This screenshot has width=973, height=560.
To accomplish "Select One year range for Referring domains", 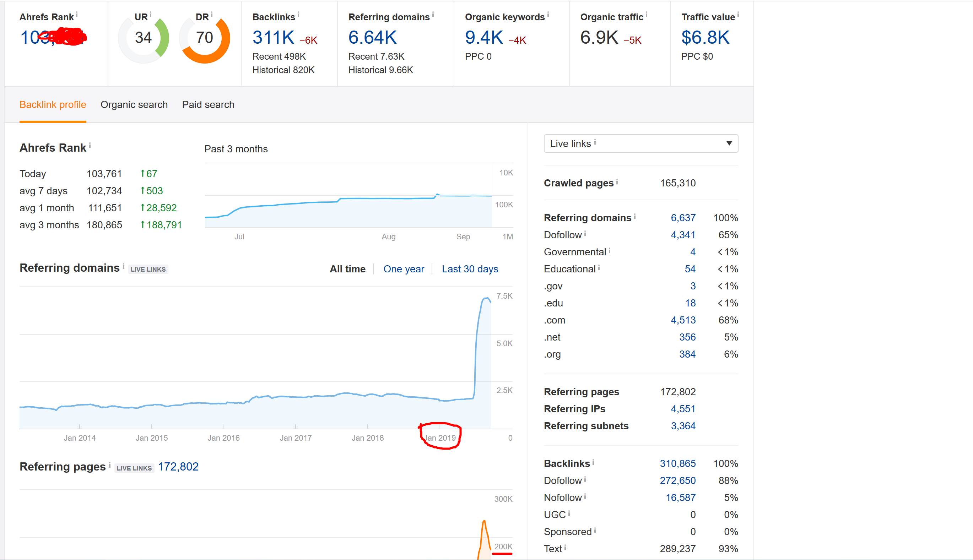I will click(x=404, y=269).
